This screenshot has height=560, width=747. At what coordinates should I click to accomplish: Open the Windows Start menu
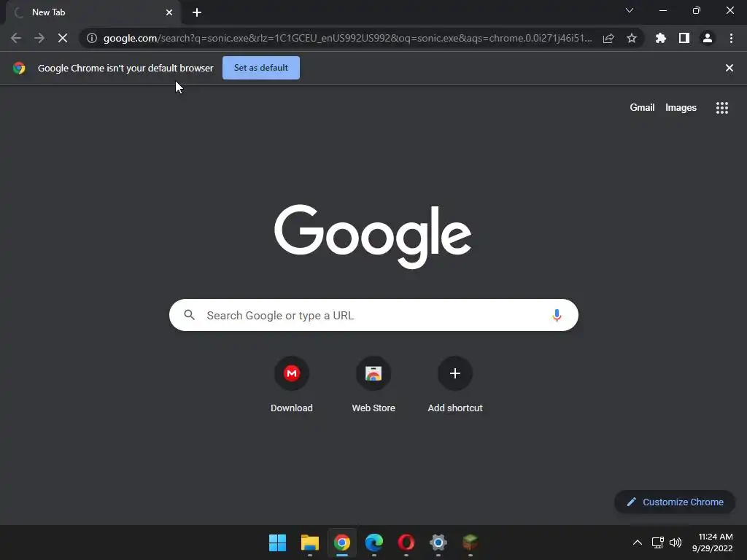[277, 542]
